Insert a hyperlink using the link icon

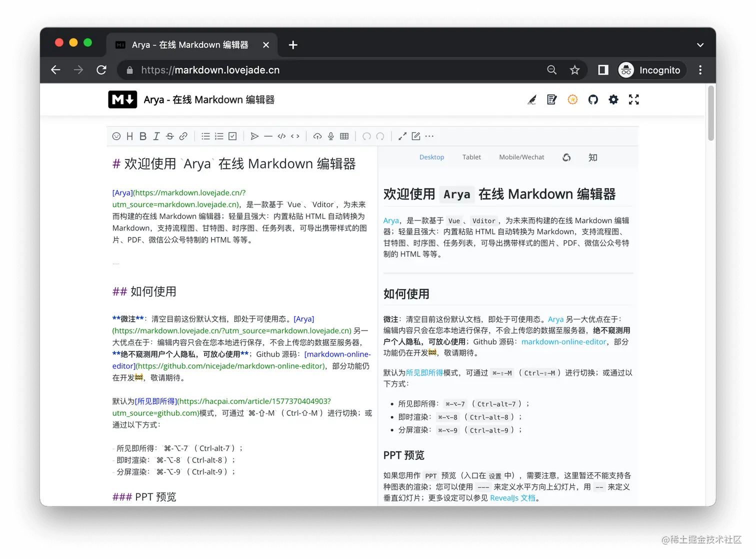183,136
